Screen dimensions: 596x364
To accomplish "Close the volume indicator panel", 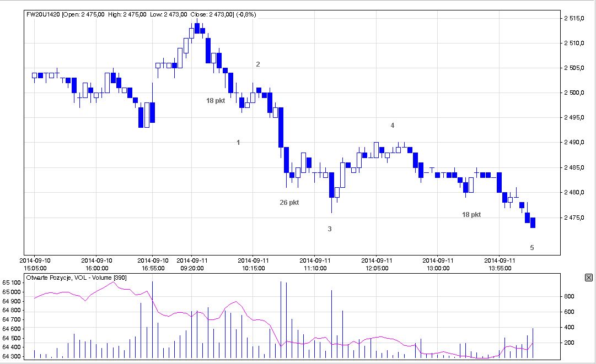I will point(588,278).
